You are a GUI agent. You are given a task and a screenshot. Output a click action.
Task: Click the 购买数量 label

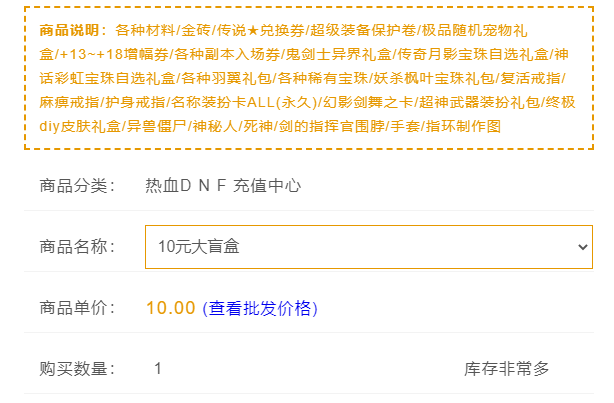tap(78, 369)
